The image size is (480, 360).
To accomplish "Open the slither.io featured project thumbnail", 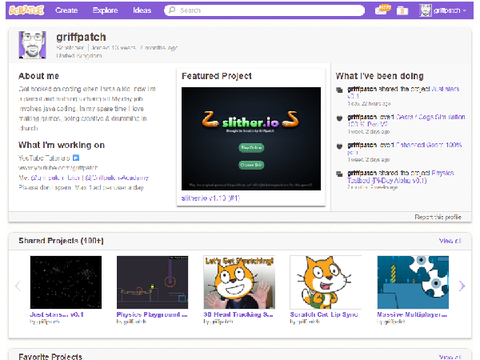I will pos(251,139).
